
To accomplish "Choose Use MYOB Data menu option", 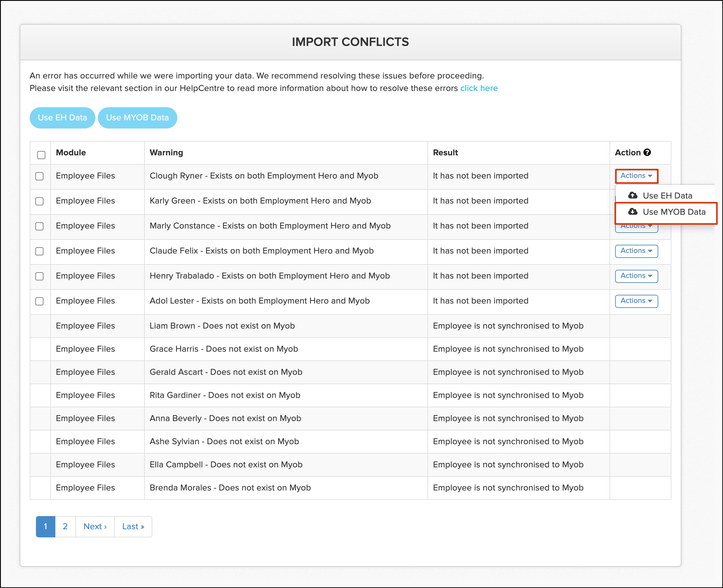I will pyautogui.click(x=674, y=212).
